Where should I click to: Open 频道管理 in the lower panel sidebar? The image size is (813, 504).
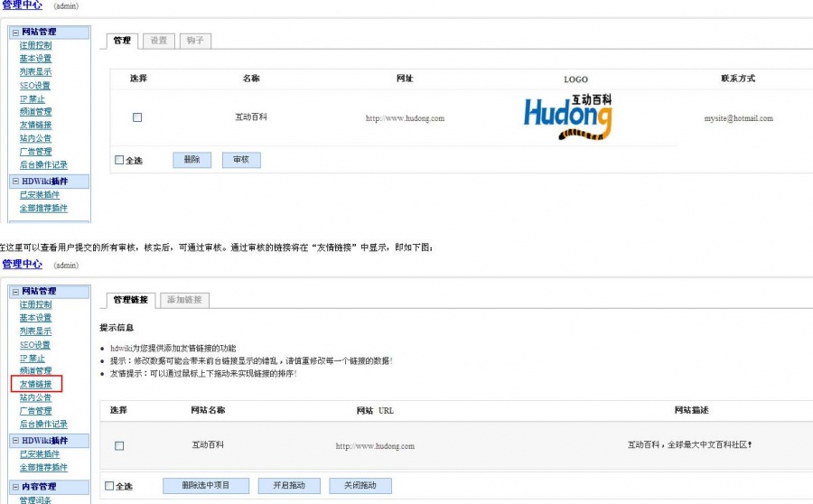click(x=36, y=370)
